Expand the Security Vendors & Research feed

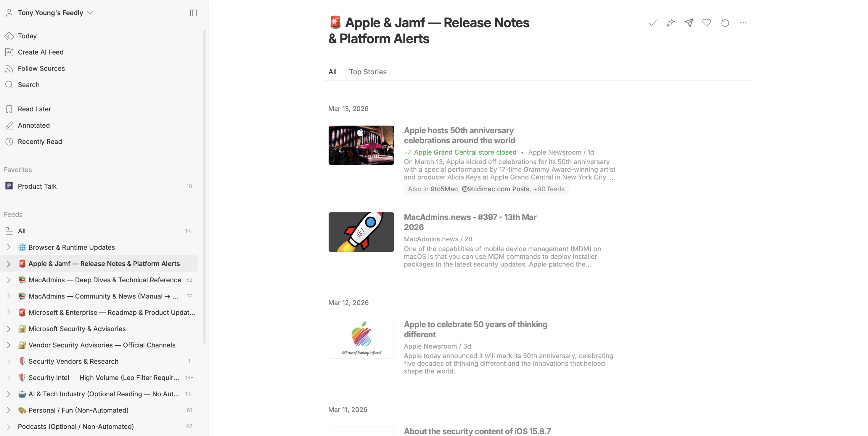(x=8, y=361)
